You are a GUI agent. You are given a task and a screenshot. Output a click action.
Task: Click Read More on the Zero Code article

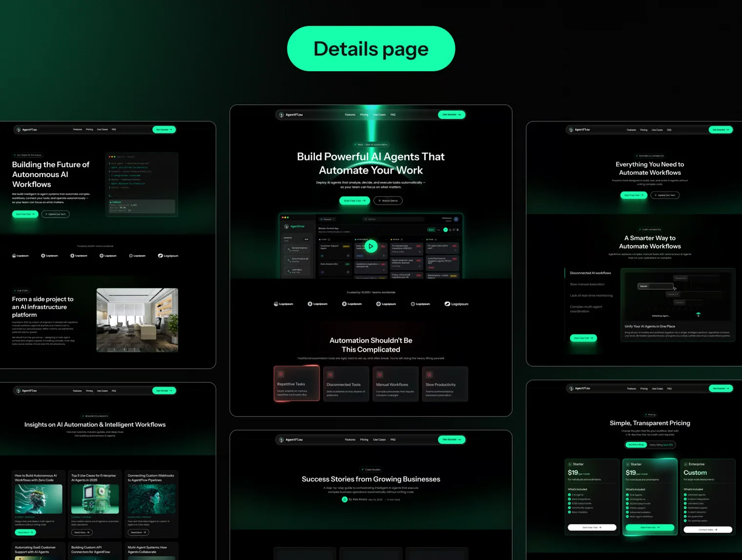[x=25, y=532]
